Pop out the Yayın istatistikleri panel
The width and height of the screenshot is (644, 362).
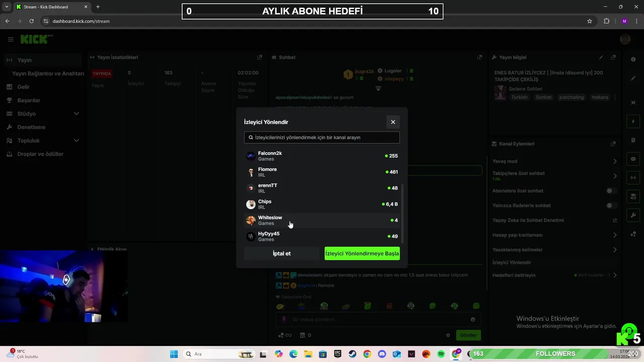(x=259, y=57)
